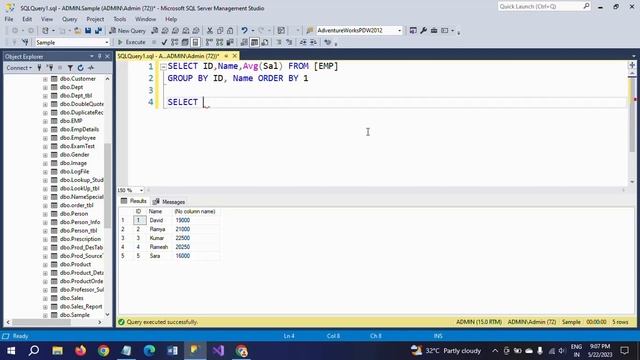Screen dimensions: 640x360
Task: Click the Save All icon
Action: point(98,31)
